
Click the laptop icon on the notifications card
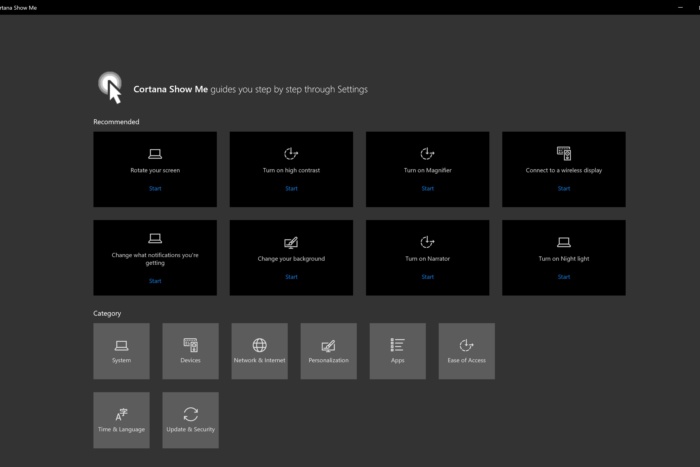click(x=155, y=238)
